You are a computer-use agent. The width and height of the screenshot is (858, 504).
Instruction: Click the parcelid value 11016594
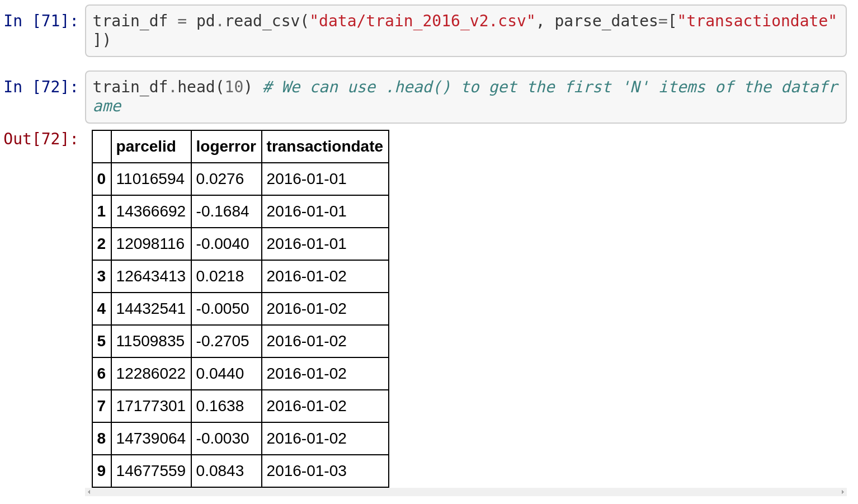151,178
